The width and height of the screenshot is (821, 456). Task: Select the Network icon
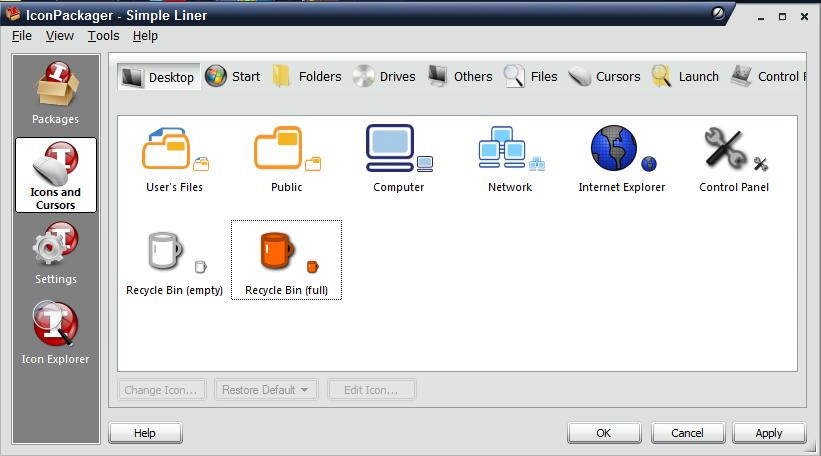pos(502,147)
